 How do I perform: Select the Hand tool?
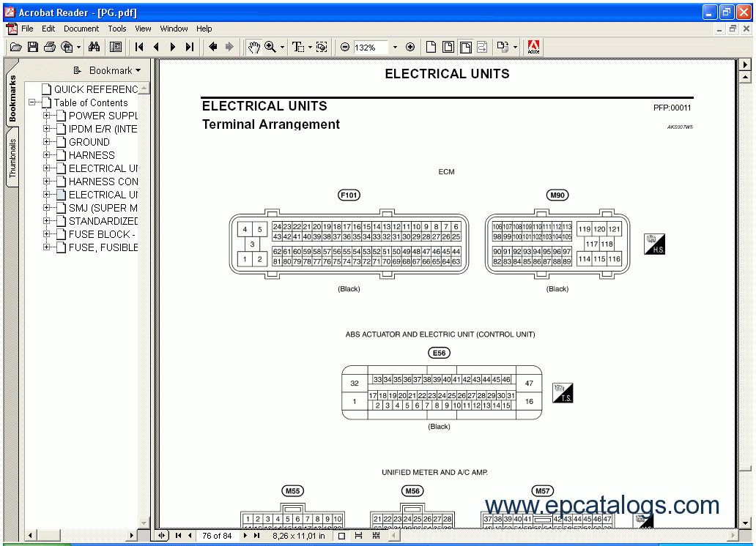coord(253,47)
